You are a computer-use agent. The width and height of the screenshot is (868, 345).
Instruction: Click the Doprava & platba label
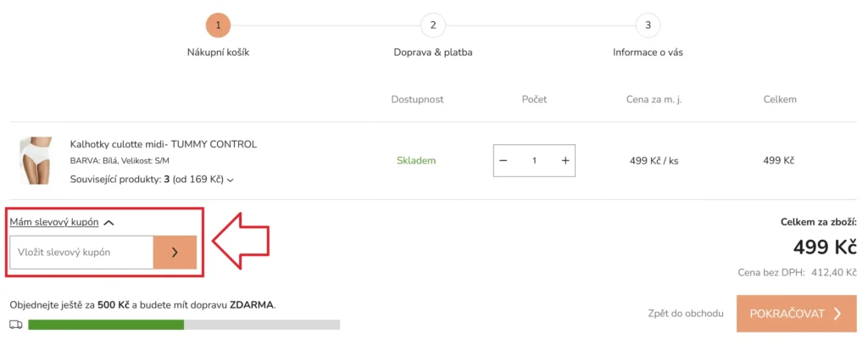pos(433,53)
